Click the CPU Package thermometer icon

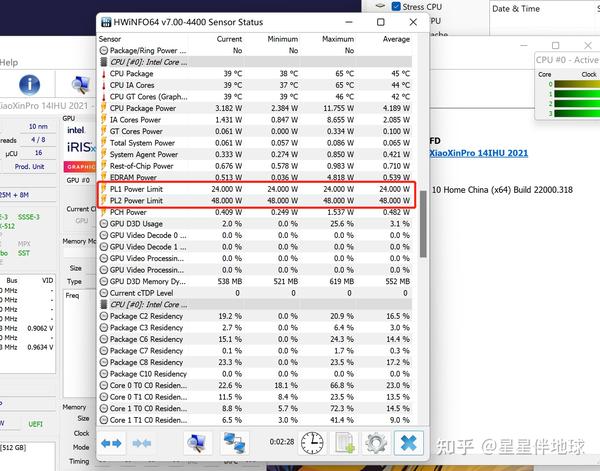[103, 73]
